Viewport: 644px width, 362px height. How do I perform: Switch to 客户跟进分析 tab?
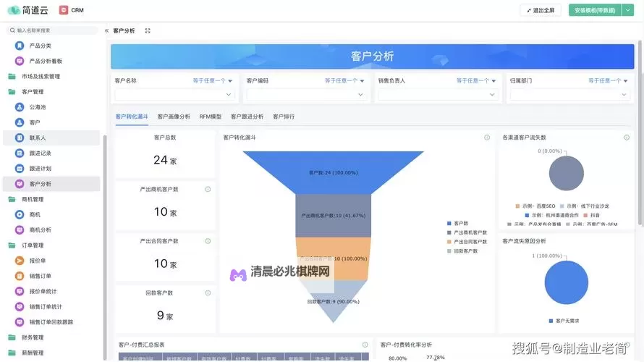247,117
